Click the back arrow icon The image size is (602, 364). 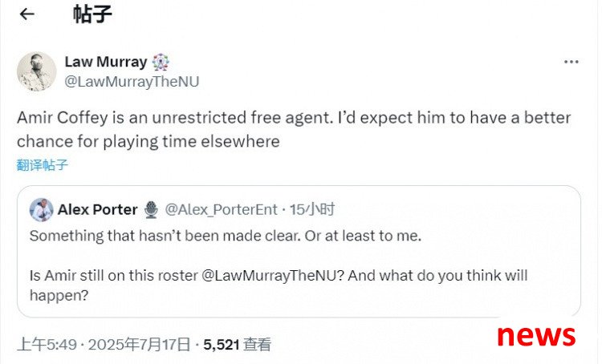(x=27, y=14)
